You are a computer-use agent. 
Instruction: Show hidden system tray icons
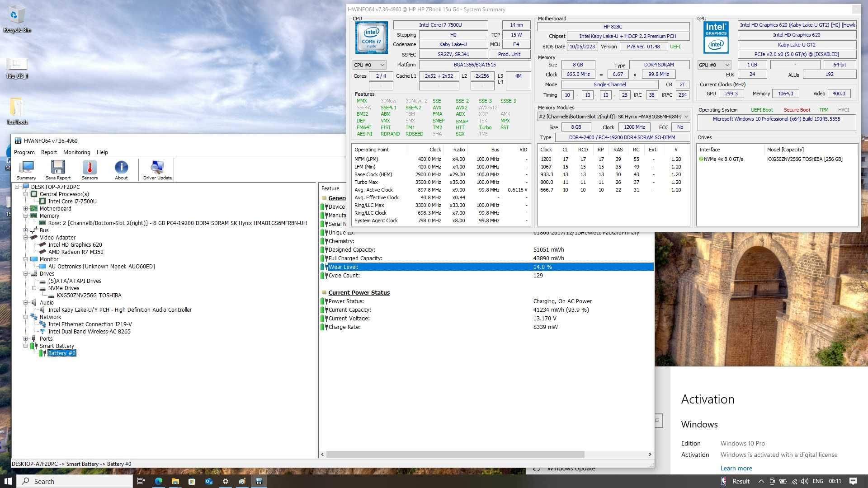point(761,481)
